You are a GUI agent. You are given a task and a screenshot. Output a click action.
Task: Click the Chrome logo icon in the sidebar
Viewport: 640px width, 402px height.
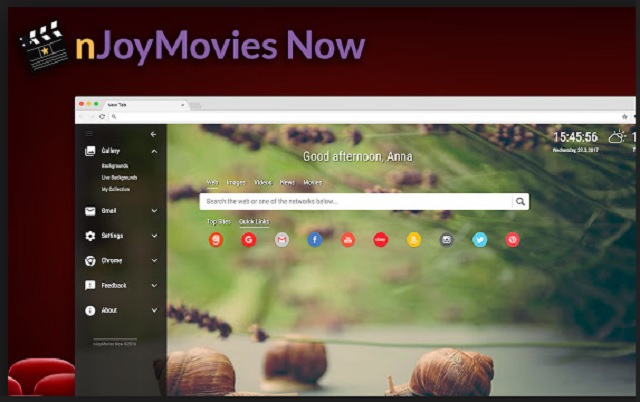pyautogui.click(x=90, y=261)
